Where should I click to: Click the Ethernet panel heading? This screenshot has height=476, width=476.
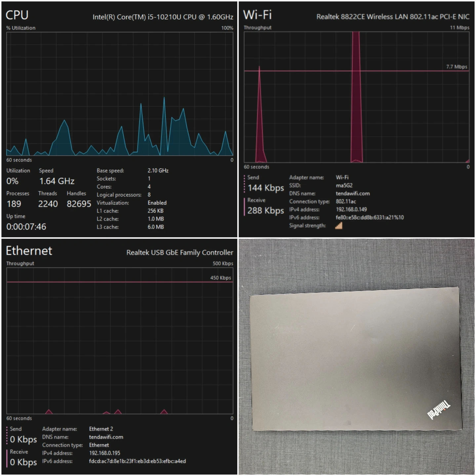(29, 251)
